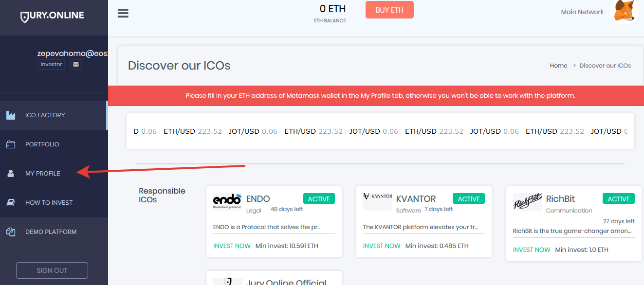Click the How to Invest book icon
The image size is (644, 285).
click(11, 203)
